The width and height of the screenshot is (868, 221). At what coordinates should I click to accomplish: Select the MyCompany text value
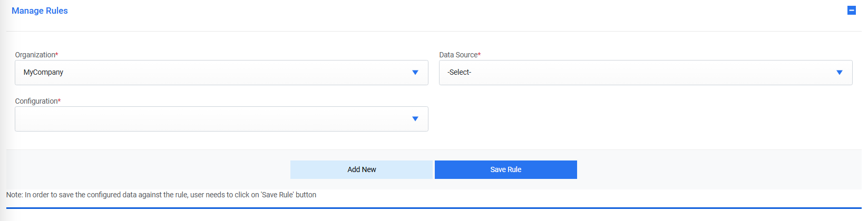(43, 73)
